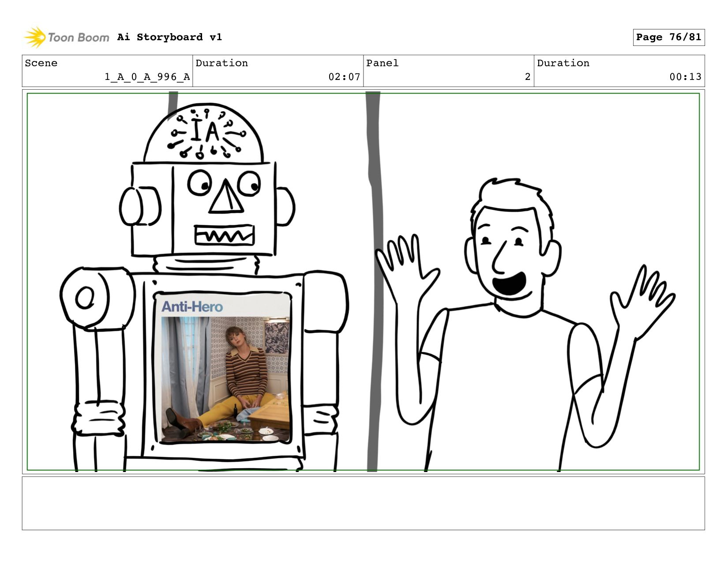Click the scene duration value '02:07'
Screen dimensions: 728x563
pyautogui.click(x=344, y=77)
